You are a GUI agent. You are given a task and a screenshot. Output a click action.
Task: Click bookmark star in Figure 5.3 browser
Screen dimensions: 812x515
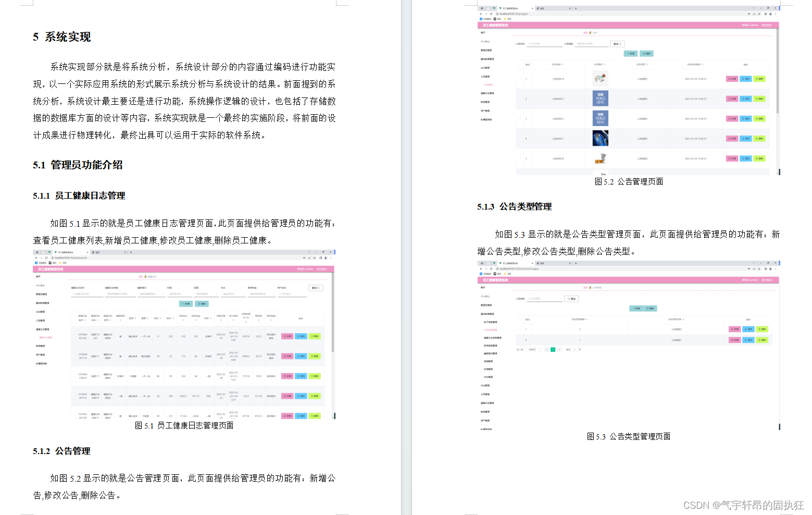(759, 268)
